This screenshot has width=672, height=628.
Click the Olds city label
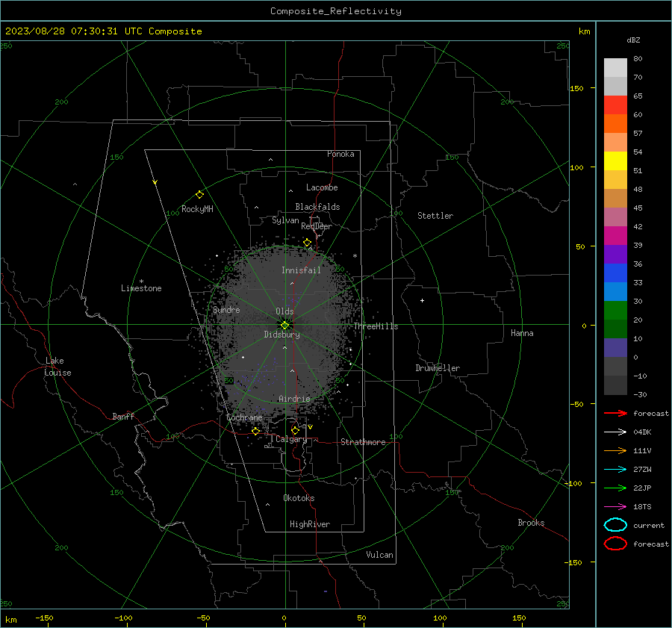tap(284, 311)
